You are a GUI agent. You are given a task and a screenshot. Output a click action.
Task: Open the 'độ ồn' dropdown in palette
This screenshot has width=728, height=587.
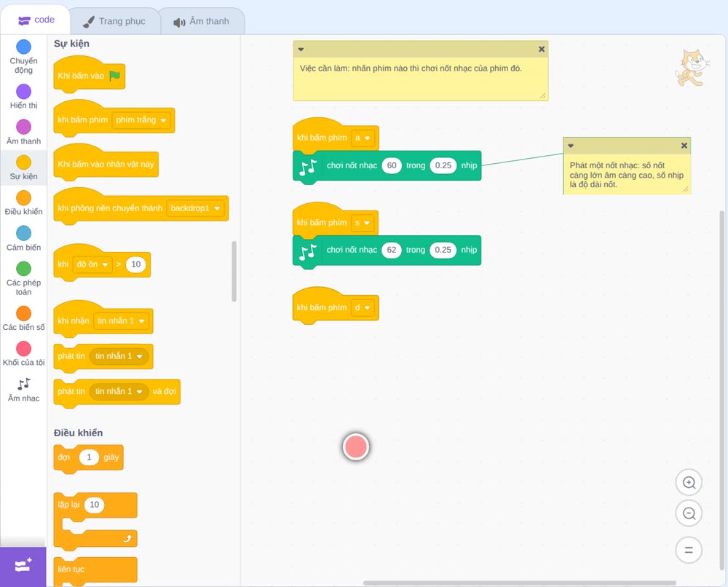92,264
